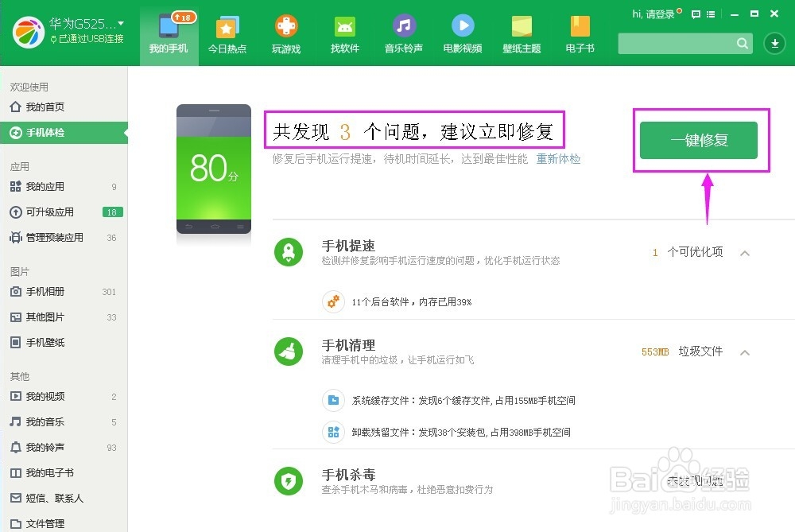The height and width of the screenshot is (532, 795).
Task: Open 玩游戏 via its gamepad icon
Action: pos(285,25)
